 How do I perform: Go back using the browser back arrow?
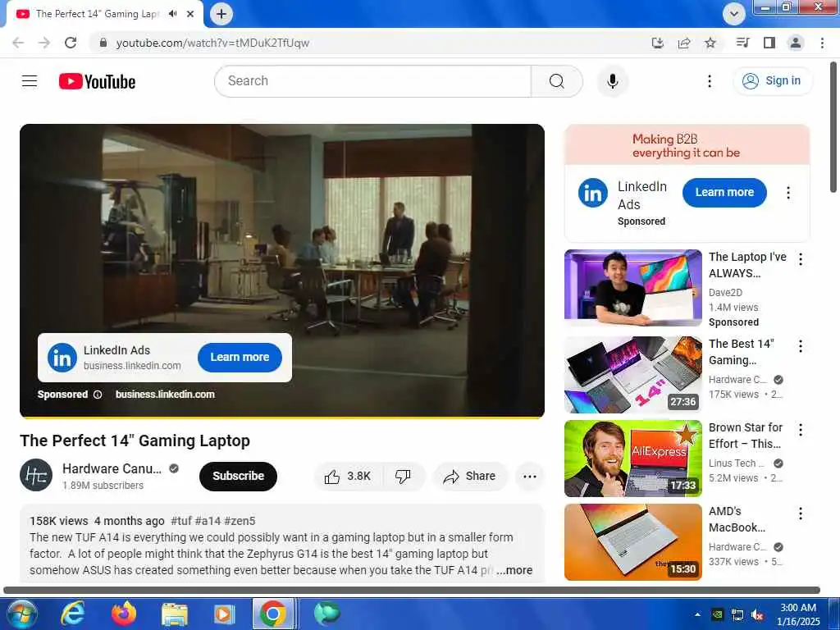point(18,43)
